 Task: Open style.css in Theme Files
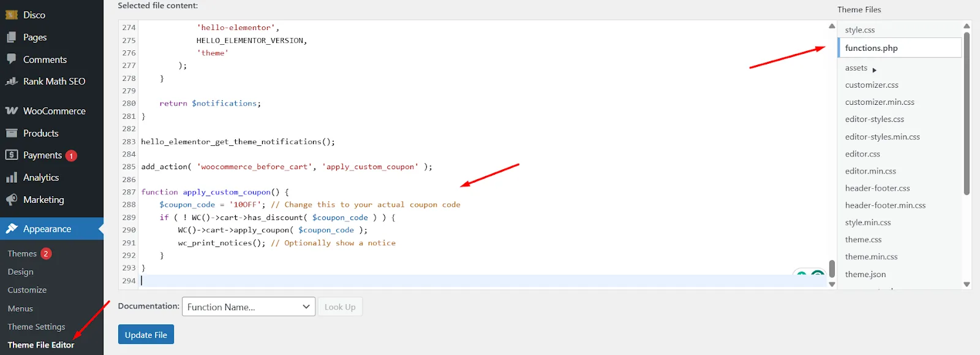coord(860,30)
